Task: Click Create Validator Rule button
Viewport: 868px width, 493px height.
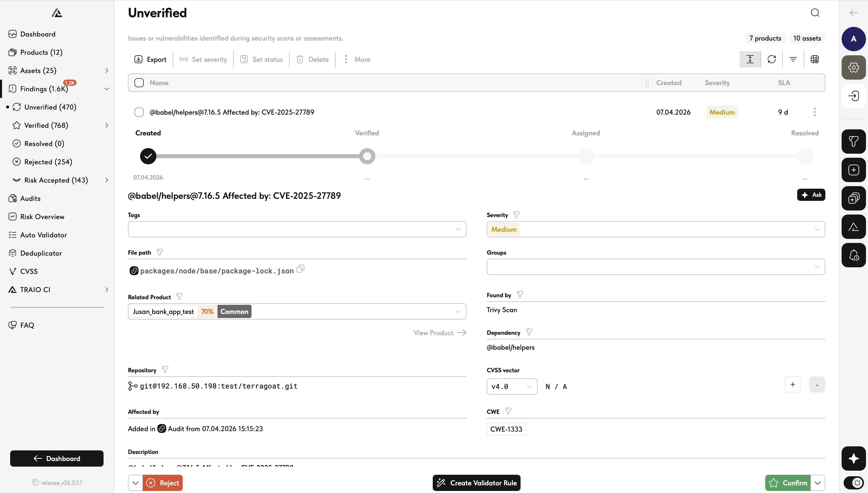Action: [476, 483]
